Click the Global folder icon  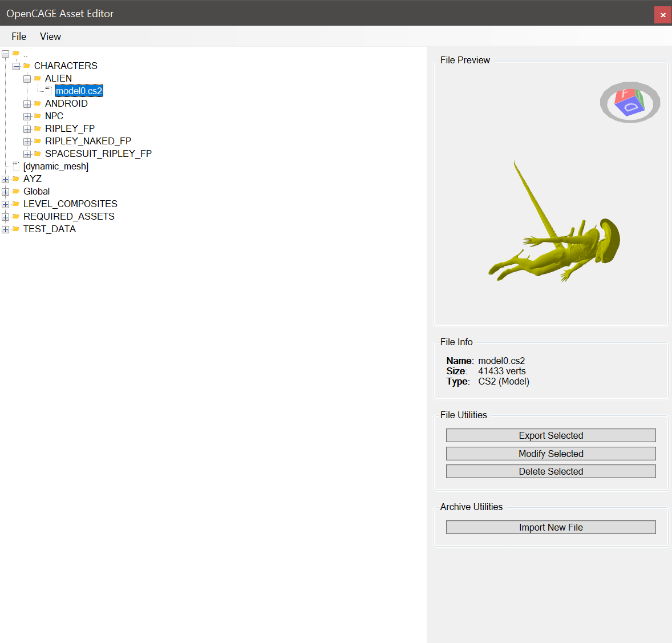coord(16,191)
